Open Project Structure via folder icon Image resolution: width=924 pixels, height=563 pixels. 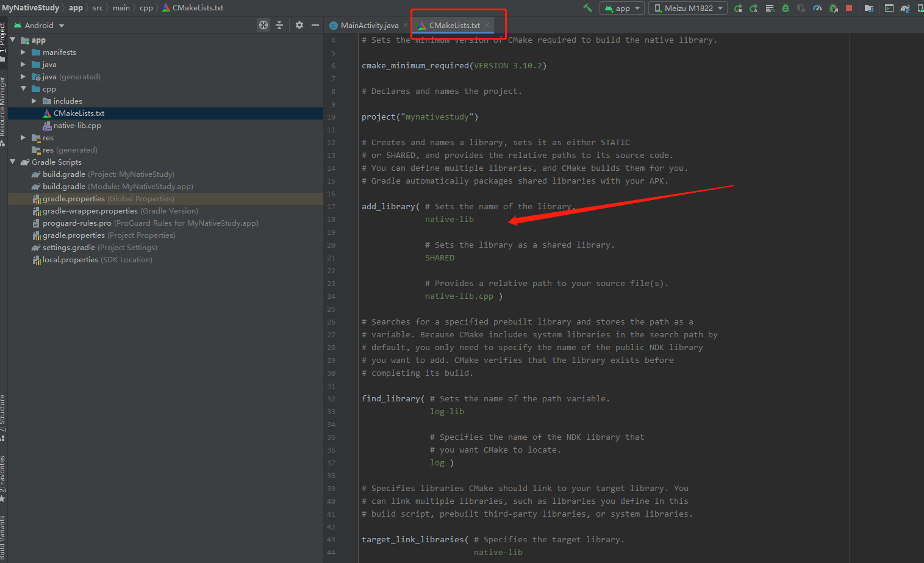coord(869,8)
